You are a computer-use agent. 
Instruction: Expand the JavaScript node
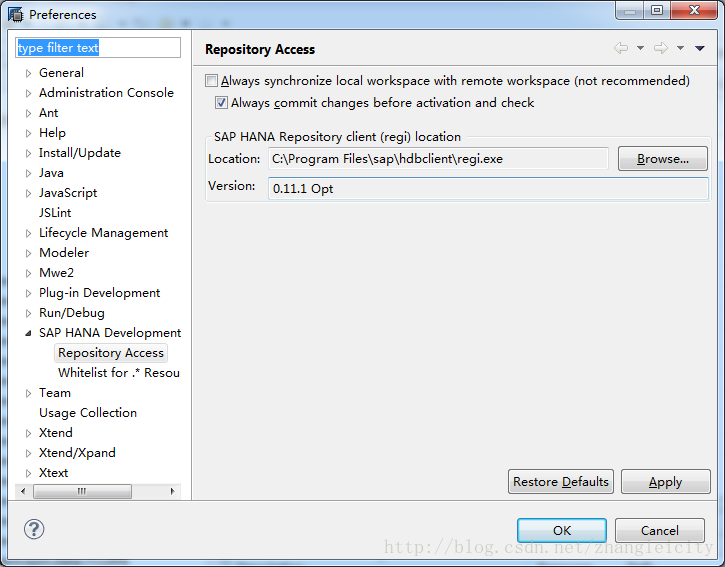point(29,193)
